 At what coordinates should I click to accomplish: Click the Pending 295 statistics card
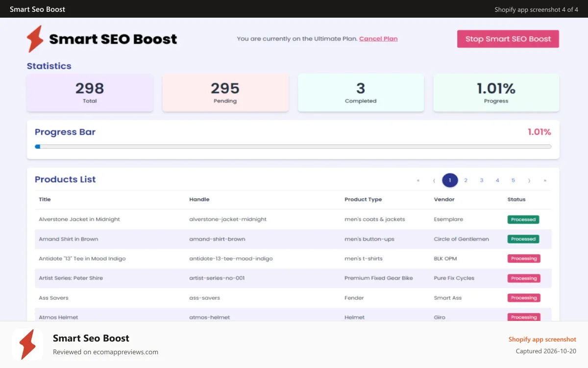(x=225, y=93)
